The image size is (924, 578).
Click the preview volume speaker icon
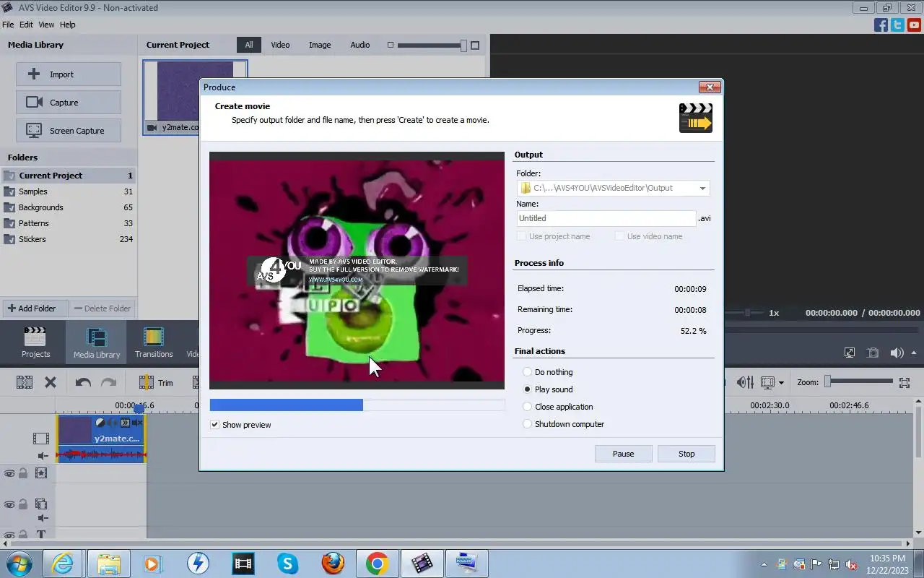pos(897,353)
